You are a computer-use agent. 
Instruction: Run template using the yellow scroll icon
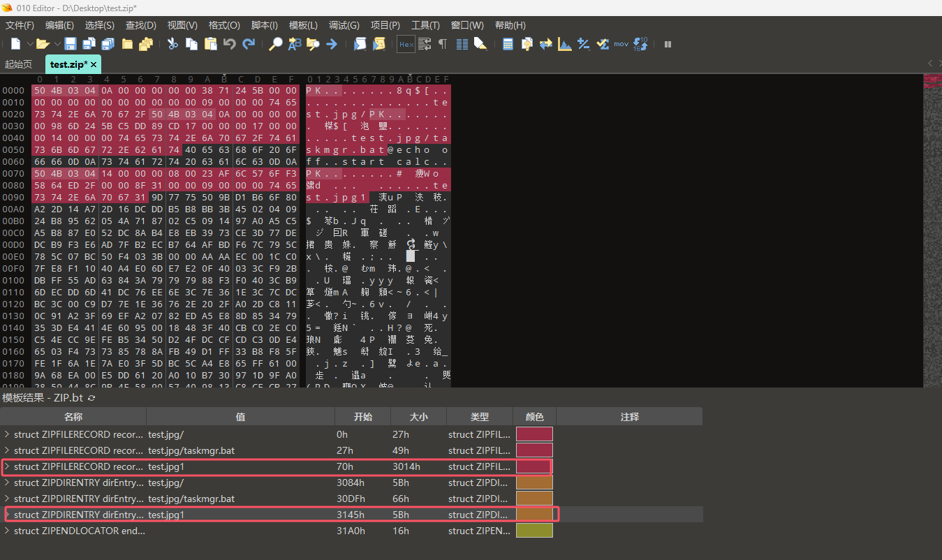(x=378, y=44)
